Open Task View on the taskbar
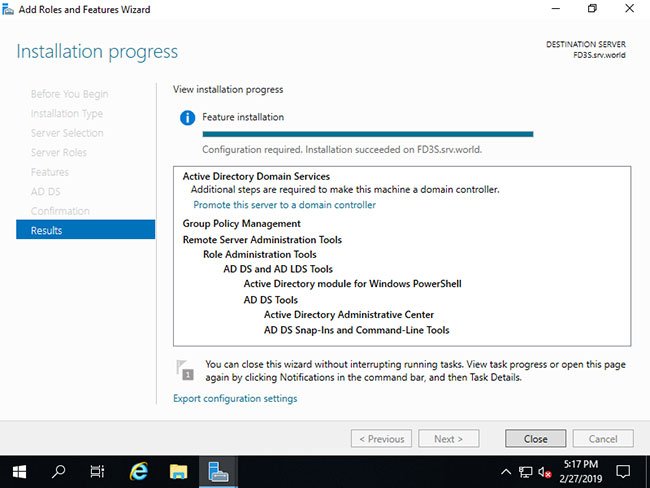 pyautogui.click(x=97, y=472)
